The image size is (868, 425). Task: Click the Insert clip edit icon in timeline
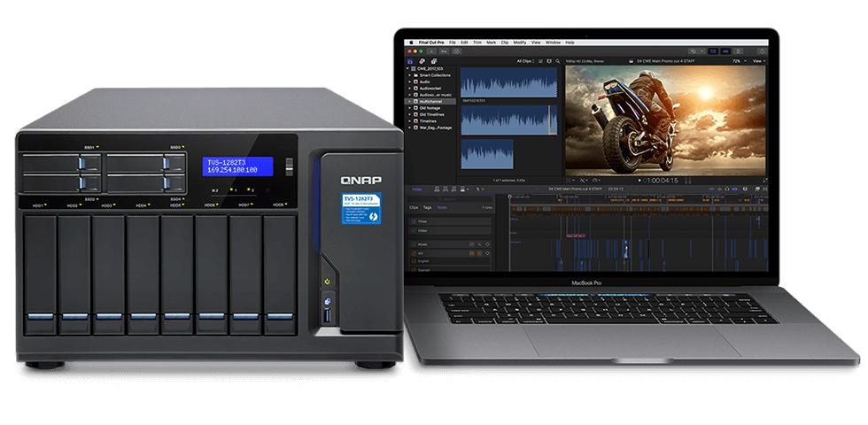coord(446,189)
